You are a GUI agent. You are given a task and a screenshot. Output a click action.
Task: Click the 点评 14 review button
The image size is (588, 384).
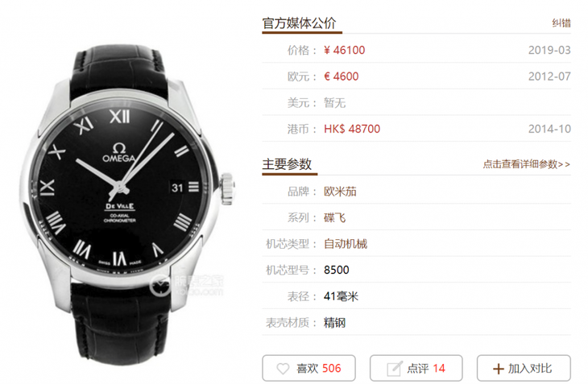point(416,368)
